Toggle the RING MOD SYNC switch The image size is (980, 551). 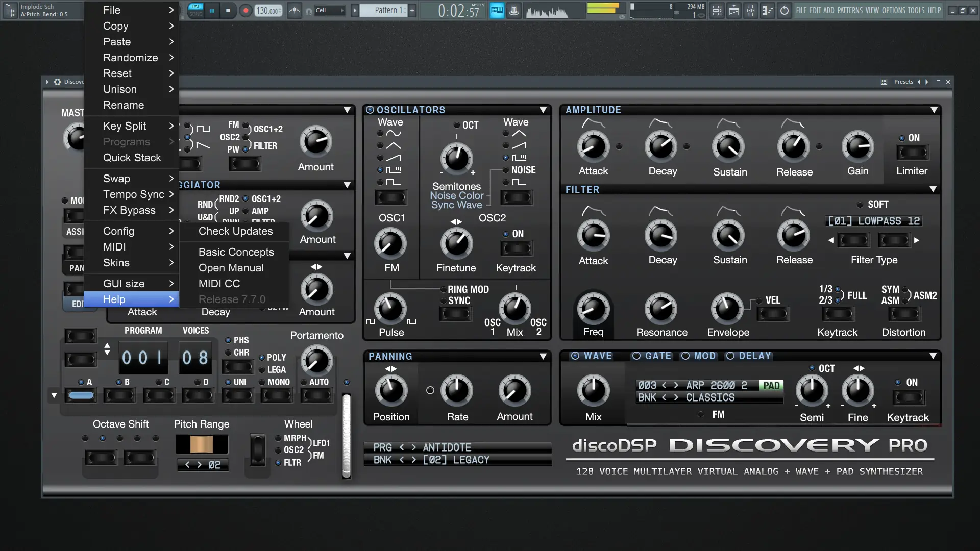(456, 314)
